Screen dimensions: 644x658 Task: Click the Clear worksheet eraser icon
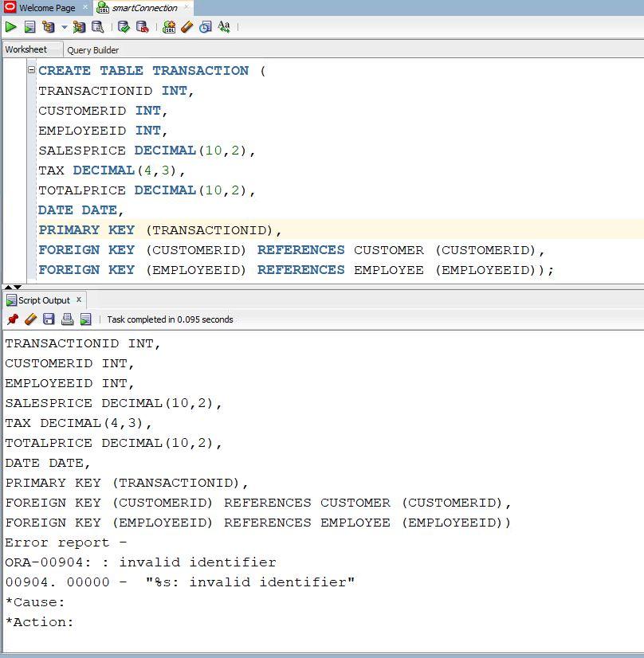pyautogui.click(x=187, y=27)
